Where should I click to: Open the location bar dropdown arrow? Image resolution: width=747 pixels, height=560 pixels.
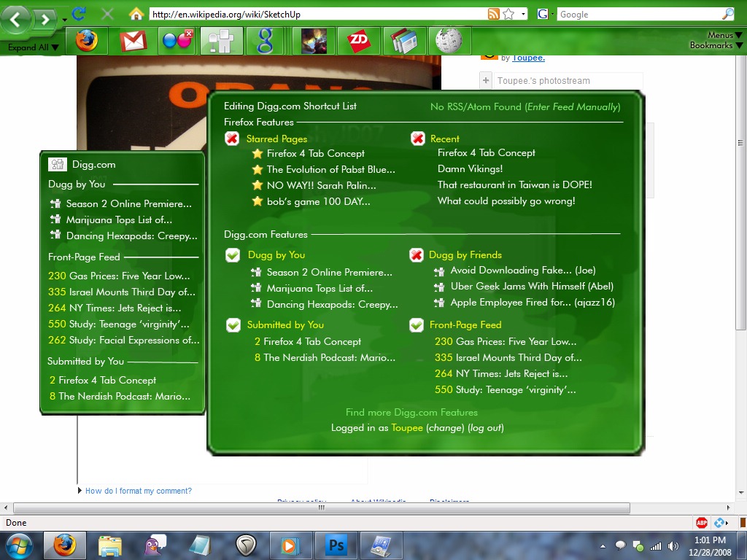coord(523,14)
